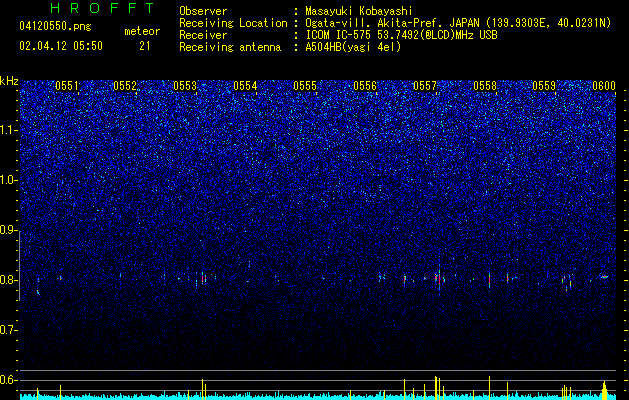Select the ICOM IC-575 53.7492 MHz receiver text
Viewport: 629px width, 400px height.
point(402,35)
